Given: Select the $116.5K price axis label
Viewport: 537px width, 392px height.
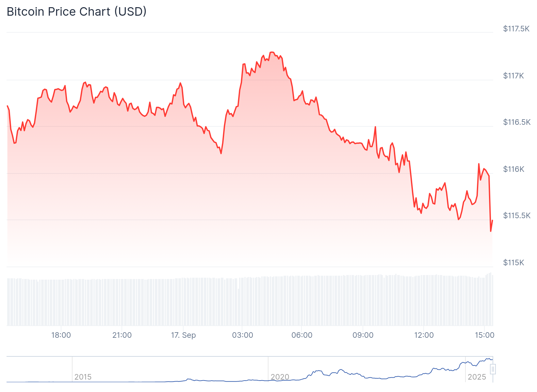Looking at the screenshot, I should pyautogui.click(x=517, y=122).
